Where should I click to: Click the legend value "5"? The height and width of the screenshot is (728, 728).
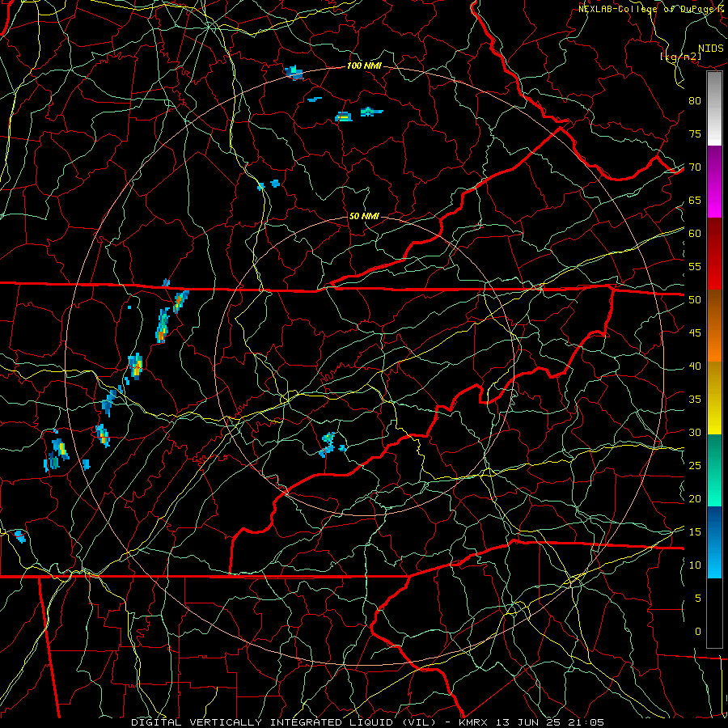698,599
